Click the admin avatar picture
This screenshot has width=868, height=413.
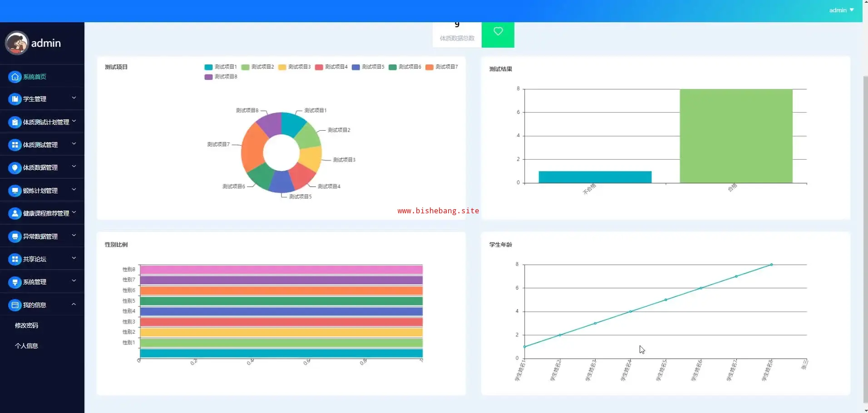[17, 43]
